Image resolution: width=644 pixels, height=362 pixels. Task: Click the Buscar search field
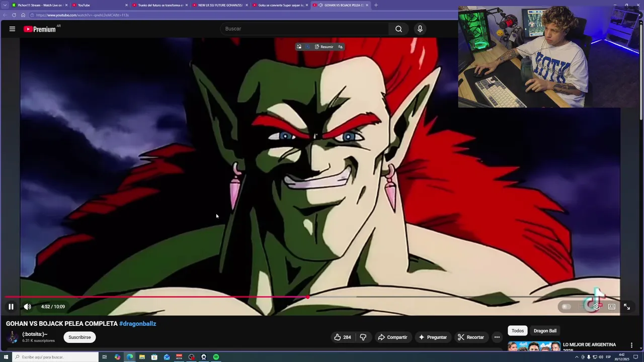point(304,29)
